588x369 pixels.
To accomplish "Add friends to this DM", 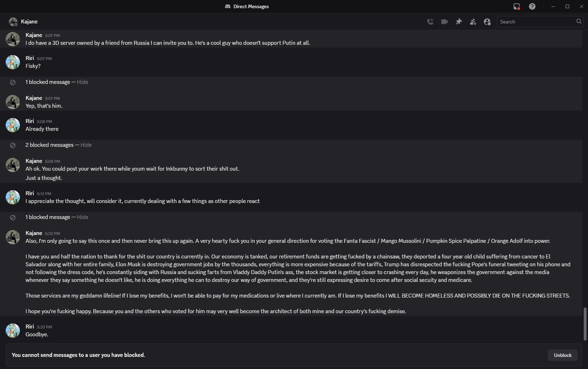I will [473, 22].
